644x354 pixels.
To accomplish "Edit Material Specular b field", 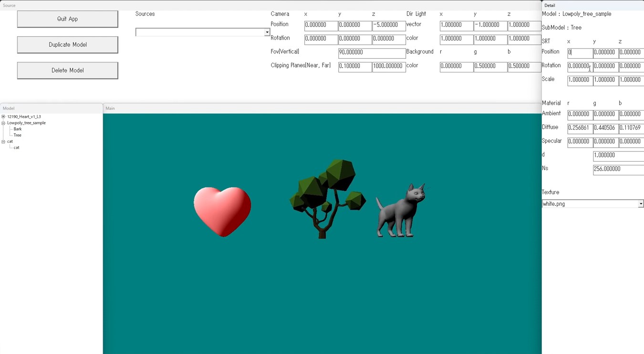I will [x=631, y=142].
